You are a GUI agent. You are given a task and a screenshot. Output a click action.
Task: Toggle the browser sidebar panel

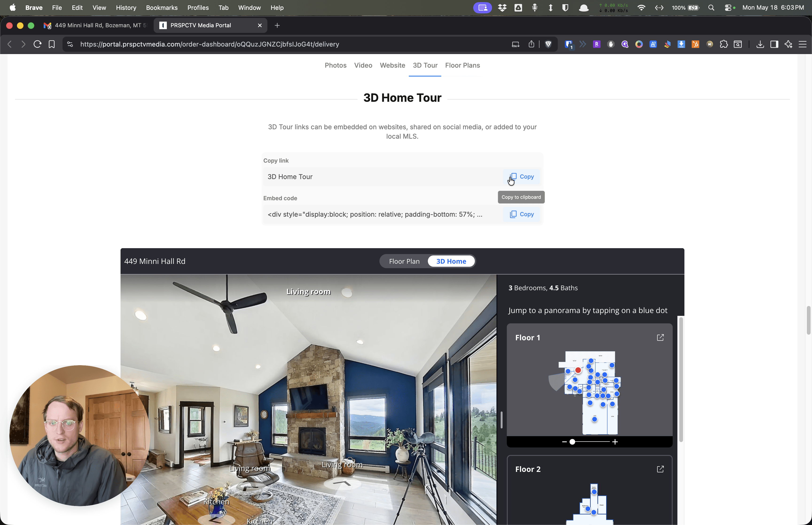(774, 44)
